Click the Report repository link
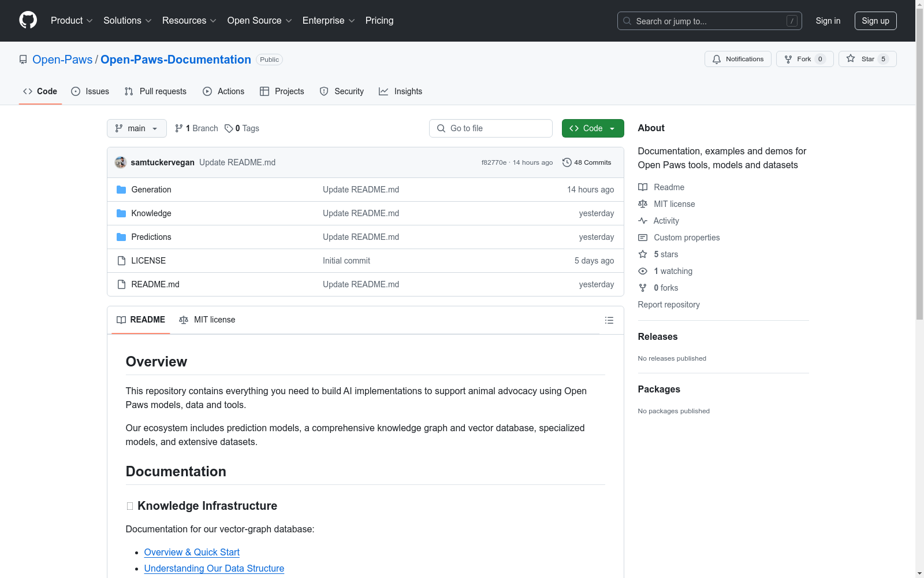The height and width of the screenshot is (578, 924). 669,305
